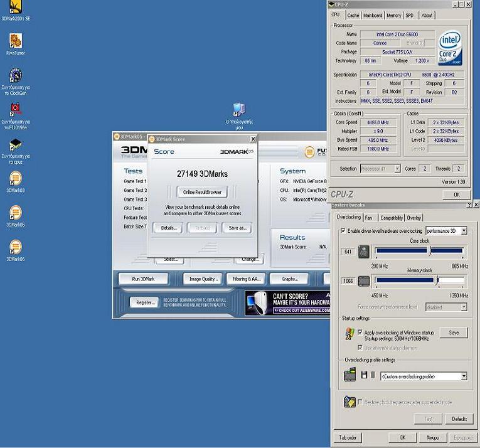The width and height of the screenshot is (480, 448).
Task: Launch the RivaTuner desktop icon
Action: coord(16,44)
